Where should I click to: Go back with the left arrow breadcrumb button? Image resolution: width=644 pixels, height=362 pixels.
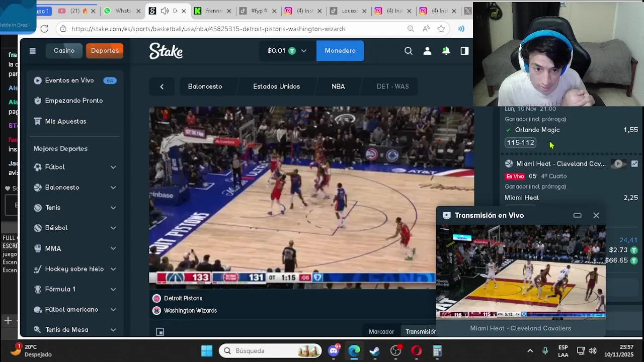[x=162, y=86]
